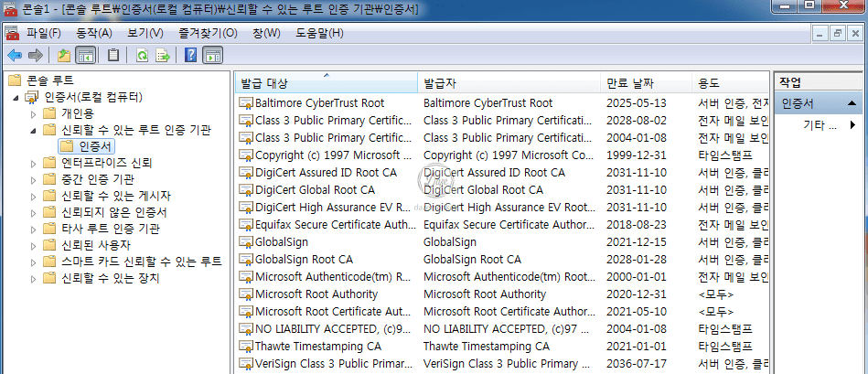Sort by the 발급 대상 column header
This screenshot has width=868, height=374.
(x=326, y=84)
